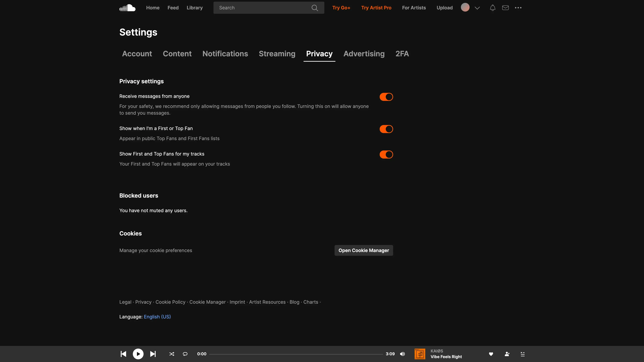Switch to the Notifications settings tab
The image size is (644, 362).
tap(225, 54)
